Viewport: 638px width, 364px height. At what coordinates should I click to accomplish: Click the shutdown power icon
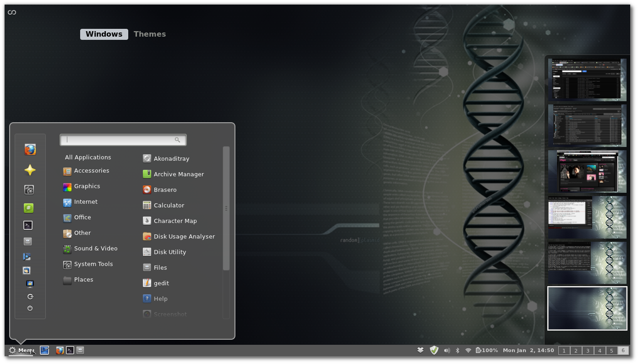point(30,308)
